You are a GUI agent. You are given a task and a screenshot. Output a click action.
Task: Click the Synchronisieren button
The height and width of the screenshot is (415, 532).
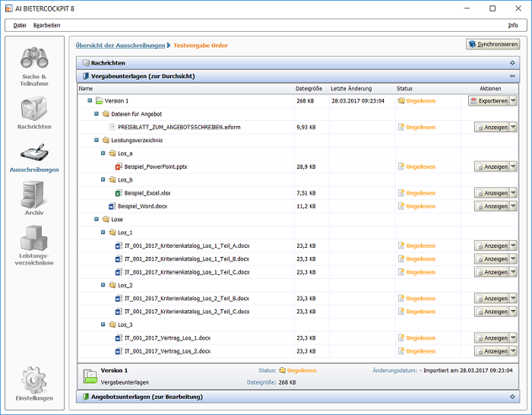click(x=492, y=45)
